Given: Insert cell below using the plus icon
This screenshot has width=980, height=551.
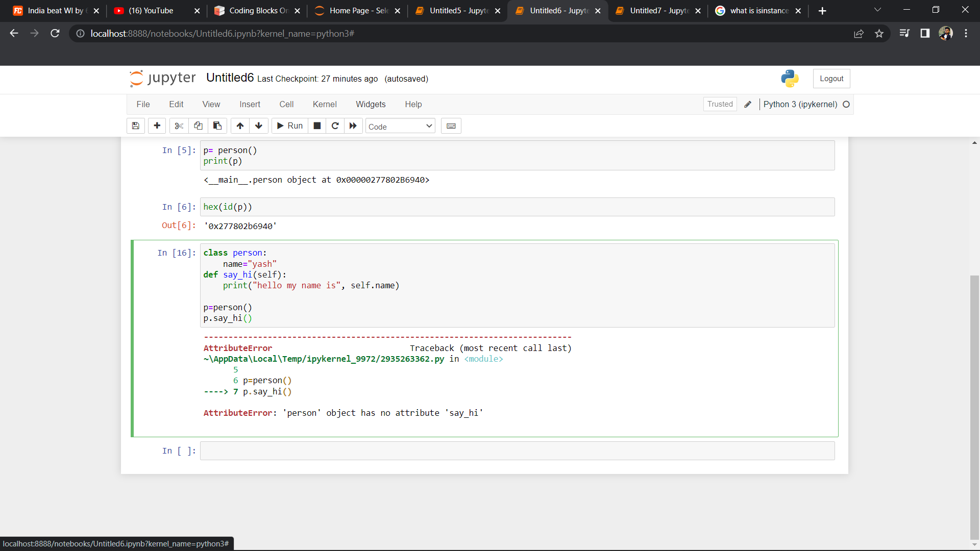Looking at the screenshot, I should [157, 126].
